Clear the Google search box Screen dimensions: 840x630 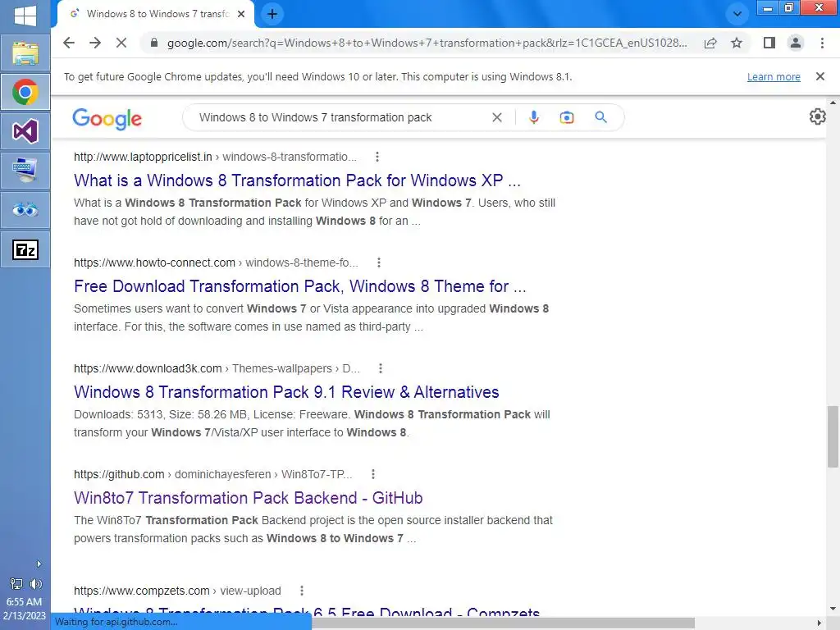pyautogui.click(x=497, y=117)
